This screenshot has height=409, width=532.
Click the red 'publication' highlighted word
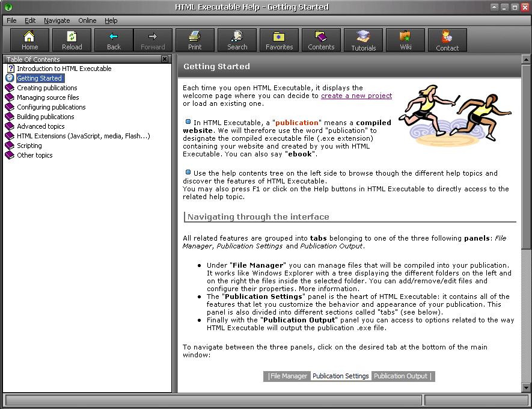point(297,123)
